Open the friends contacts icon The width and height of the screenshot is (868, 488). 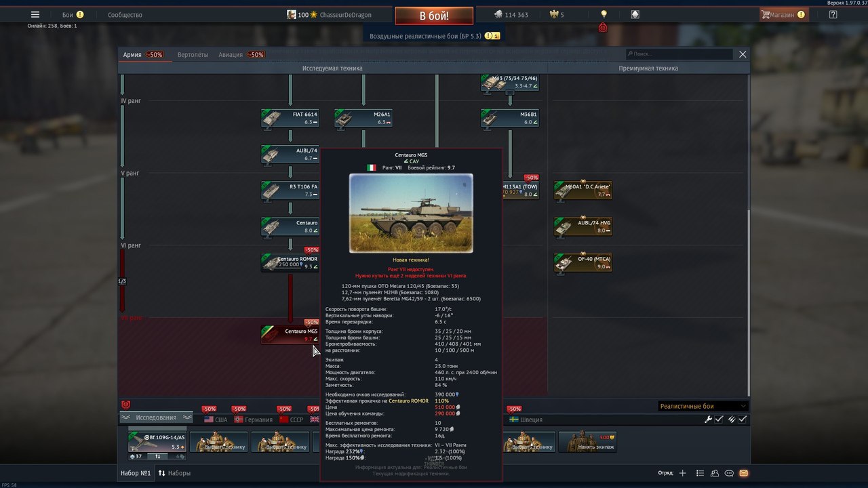(x=715, y=473)
